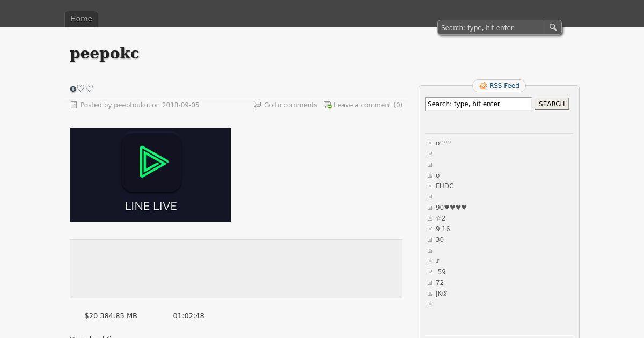Image resolution: width=644 pixels, height=338 pixels.
Task: Click the bullet icon beside '90♥♥♥♥'
Action: (430, 208)
